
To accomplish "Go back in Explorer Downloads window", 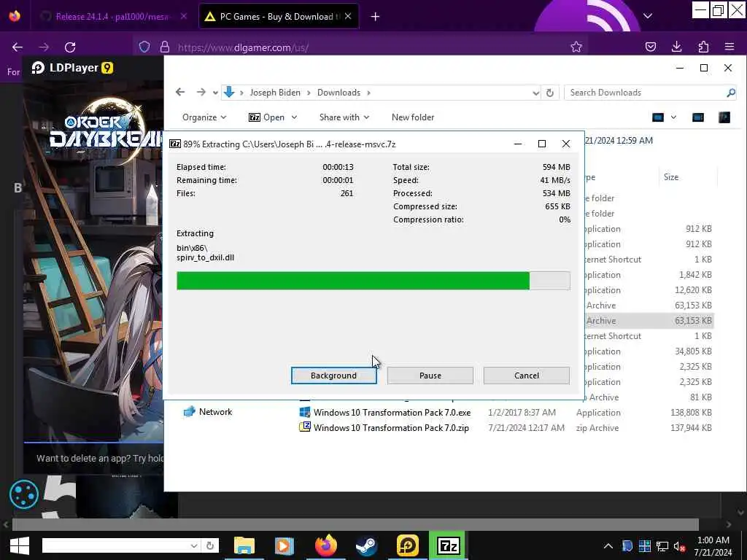I will pos(180,92).
